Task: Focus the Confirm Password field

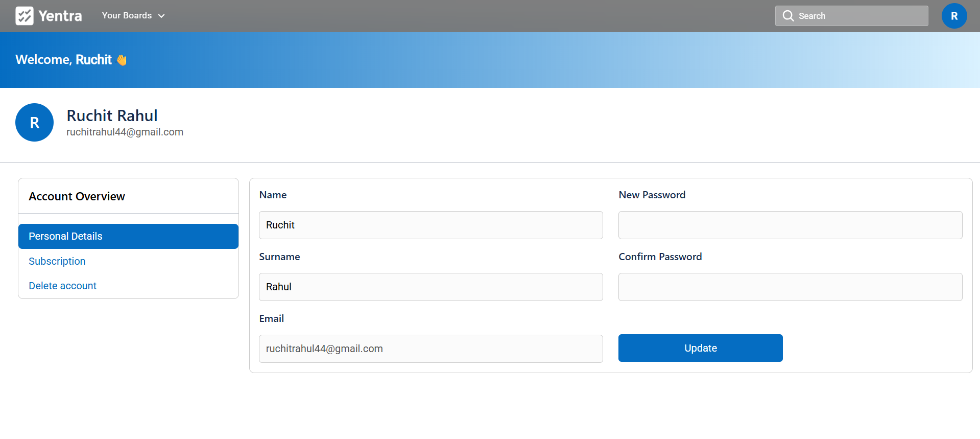Action: [x=790, y=287]
